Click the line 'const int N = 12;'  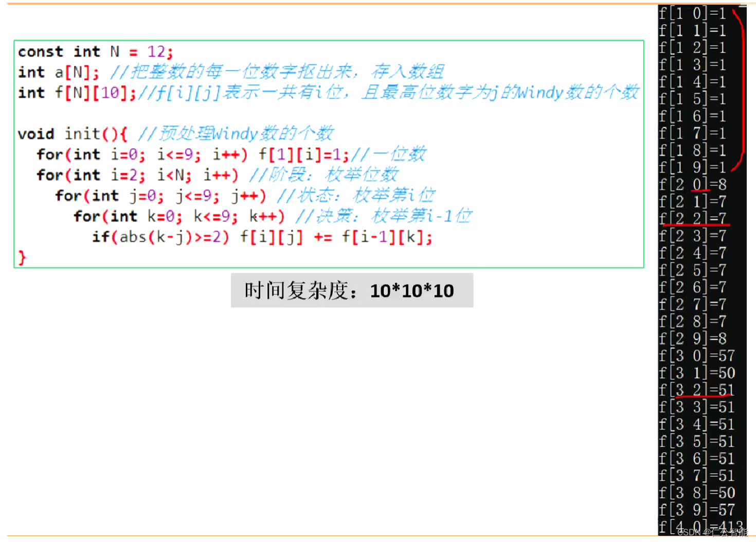[96, 51]
